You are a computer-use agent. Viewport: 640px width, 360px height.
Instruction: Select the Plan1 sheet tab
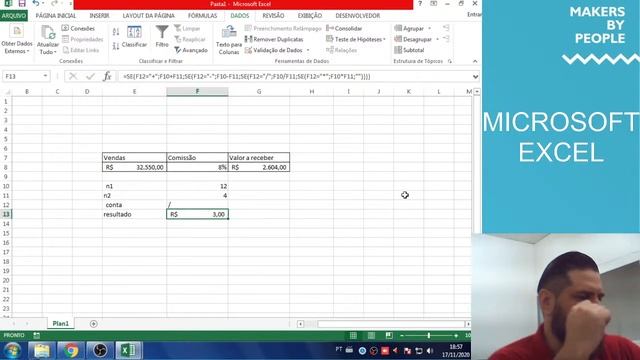60,324
